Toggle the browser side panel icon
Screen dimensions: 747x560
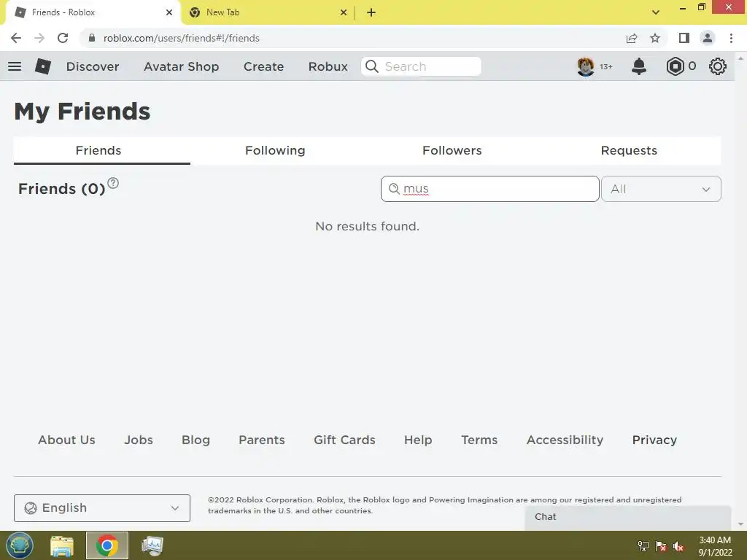point(684,38)
